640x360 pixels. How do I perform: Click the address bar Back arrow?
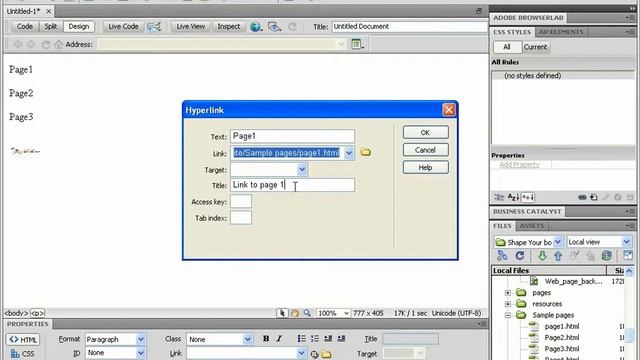click(18, 44)
